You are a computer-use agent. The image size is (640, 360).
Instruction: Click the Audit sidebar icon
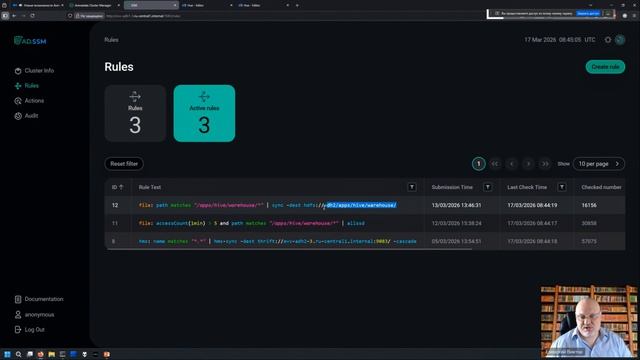[x=18, y=116]
